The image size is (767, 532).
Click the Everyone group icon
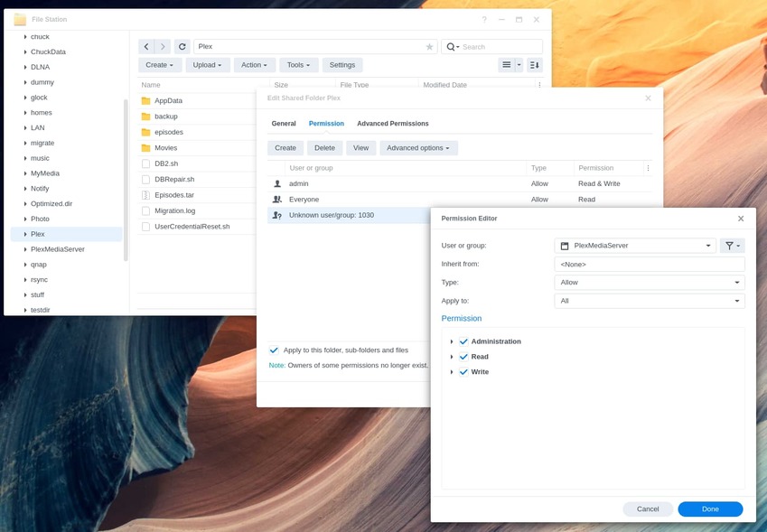coord(277,200)
